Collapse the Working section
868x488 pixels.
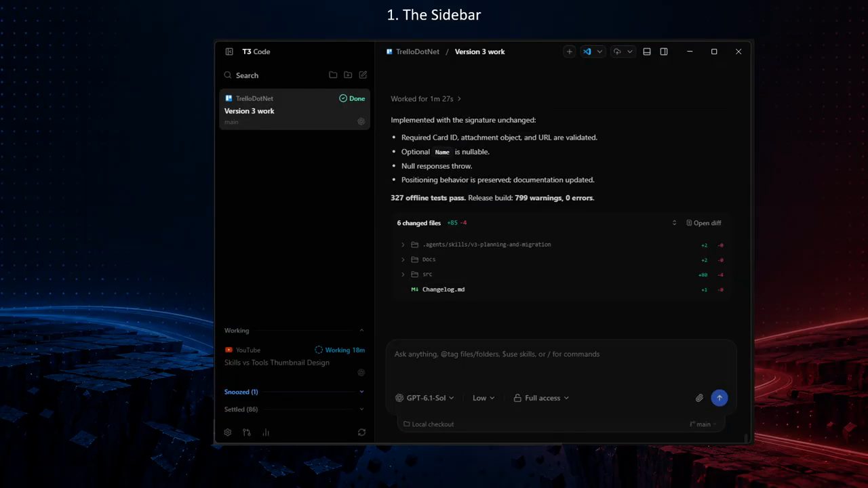(361, 331)
